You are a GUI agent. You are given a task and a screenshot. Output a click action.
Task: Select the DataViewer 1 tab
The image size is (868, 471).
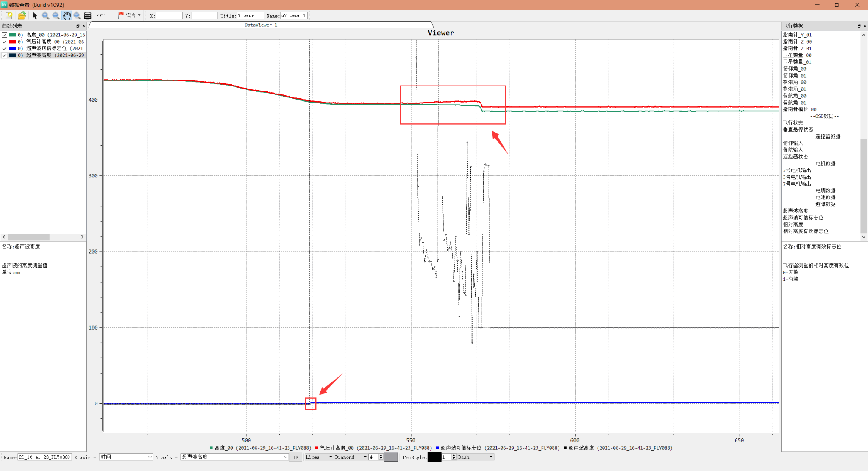(x=261, y=25)
